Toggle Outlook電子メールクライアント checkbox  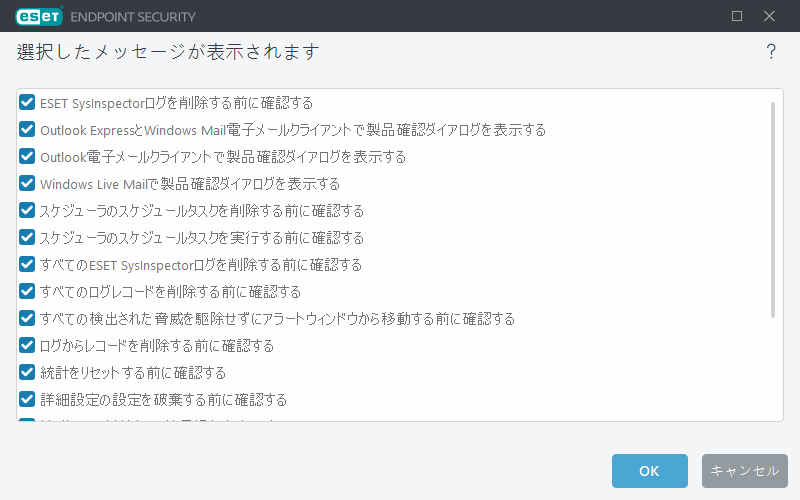[27, 156]
